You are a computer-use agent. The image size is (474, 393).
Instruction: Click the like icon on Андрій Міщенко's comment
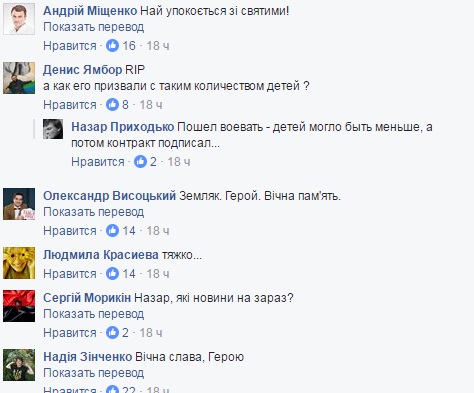(112, 45)
